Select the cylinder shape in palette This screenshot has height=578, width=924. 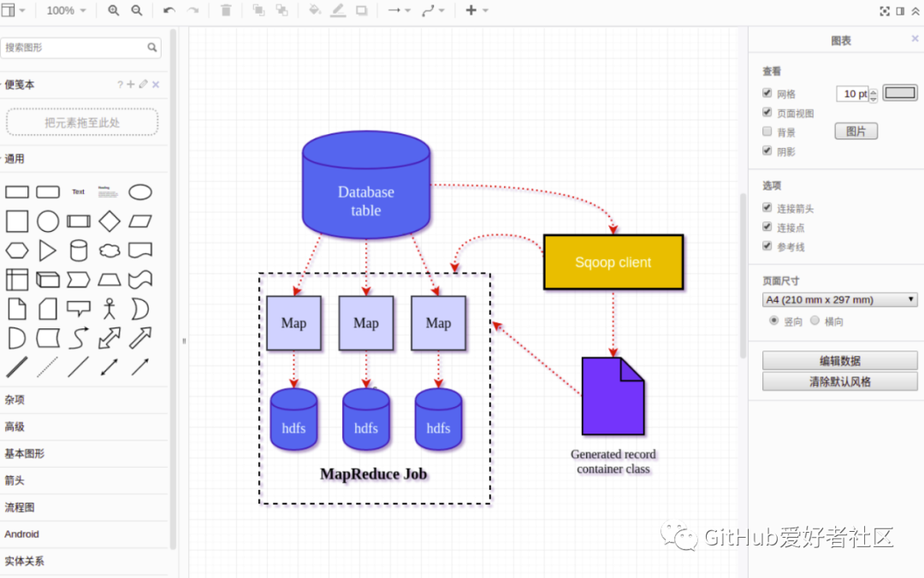click(x=79, y=251)
